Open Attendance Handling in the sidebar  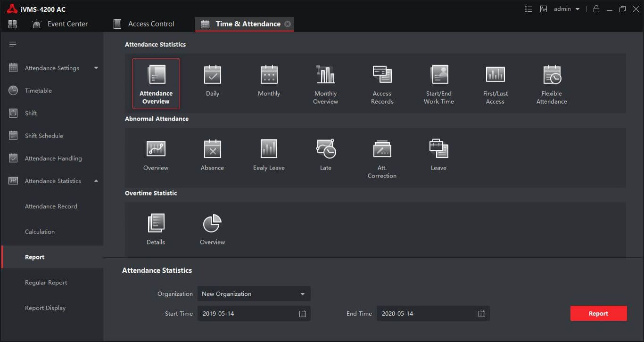pyautogui.click(x=52, y=158)
